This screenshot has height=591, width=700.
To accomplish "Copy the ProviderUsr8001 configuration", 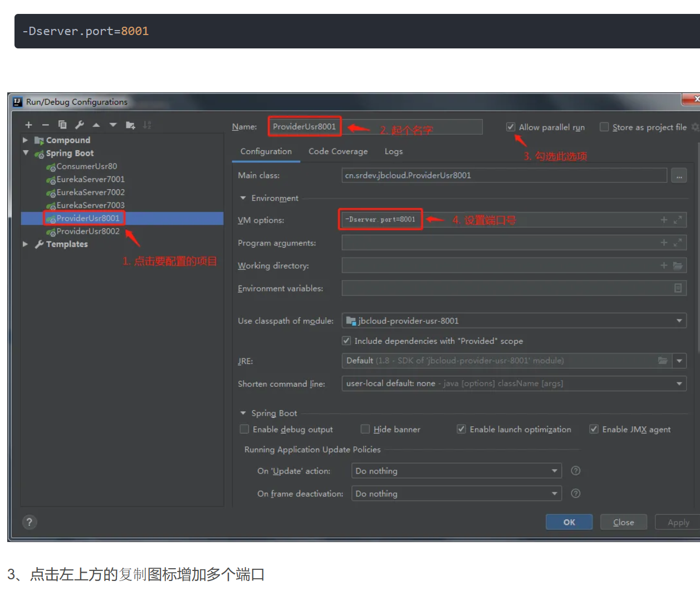I will pos(62,125).
